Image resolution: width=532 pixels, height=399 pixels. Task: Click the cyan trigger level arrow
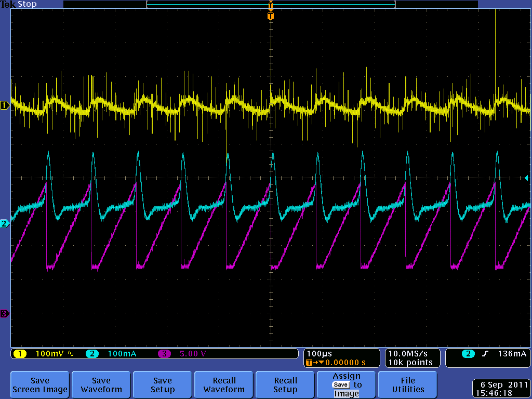[527, 178]
